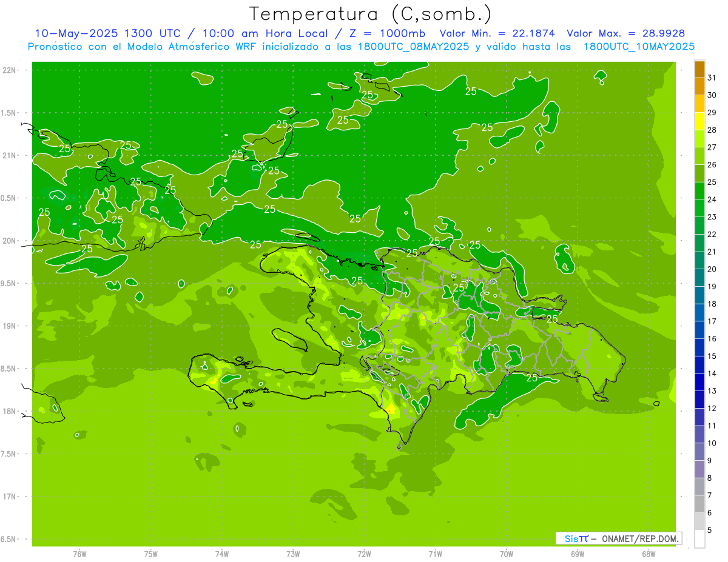Click the 76W longitude axis label
Screen dimensions: 728x562
79,554
